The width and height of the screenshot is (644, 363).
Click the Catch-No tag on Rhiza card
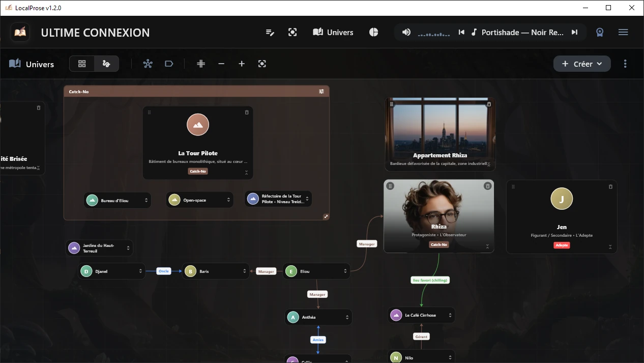click(x=438, y=245)
